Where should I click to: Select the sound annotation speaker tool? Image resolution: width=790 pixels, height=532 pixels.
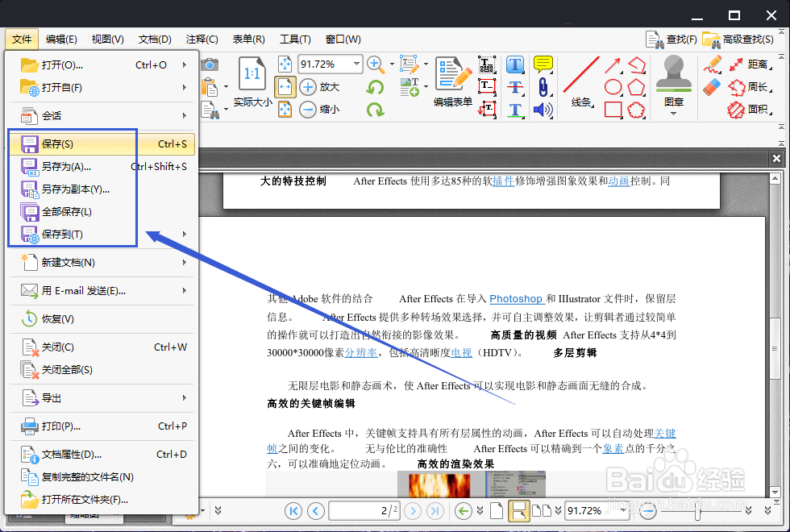tap(543, 110)
